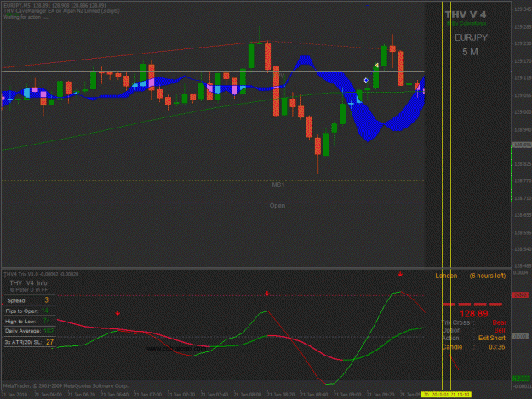Image resolution: width=532 pixels, height=399 pixels.
Task: Click the tall green candle at the chart's peak
Action: coord(252,56)
